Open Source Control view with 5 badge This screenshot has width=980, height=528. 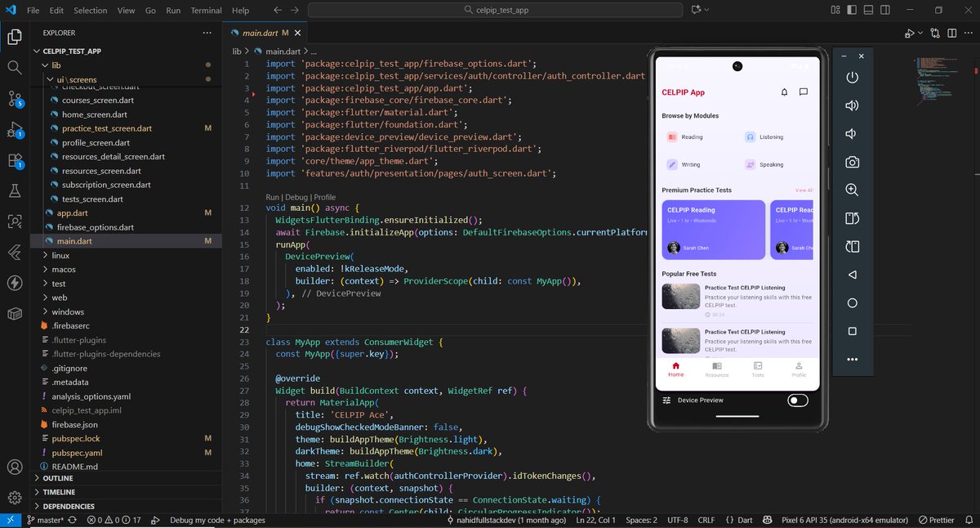click(x=15, y=99)
